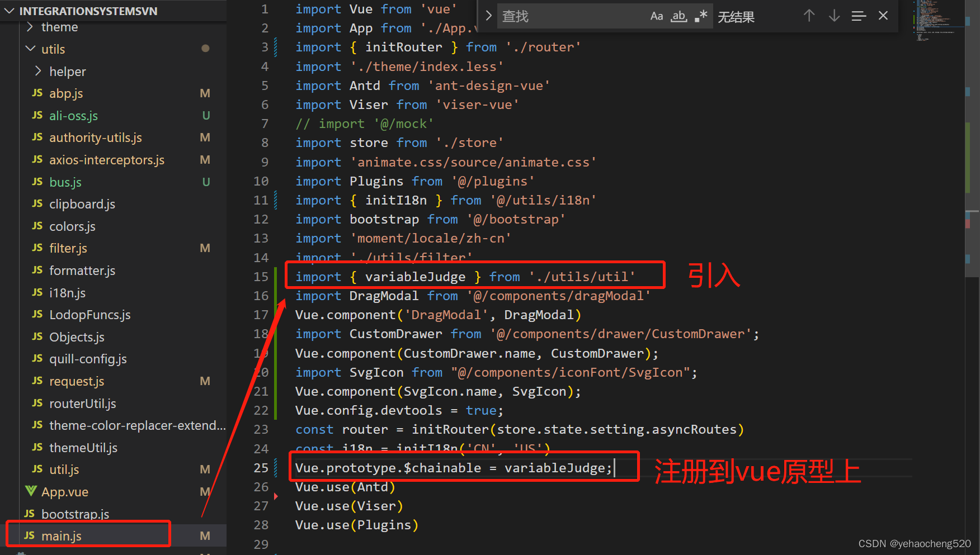The width and height of the screenshot is (980, 555).
Task: Collapse the INTEGRATIONSYSTEMSVN explorer section
Action: [x=113, y=11]
